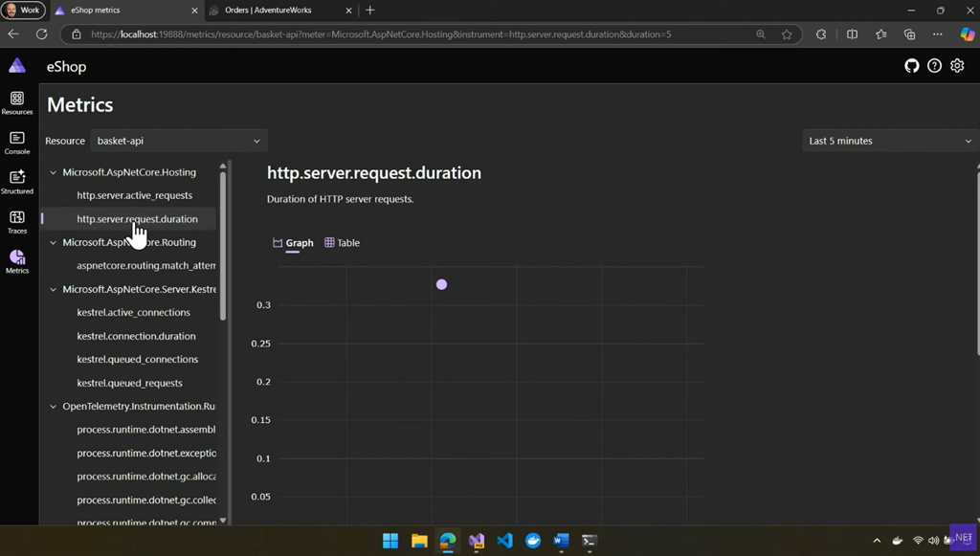The height and width of the screenshot is (556, 980).
Task: Open the Console logs page
Action: [17, 143]
